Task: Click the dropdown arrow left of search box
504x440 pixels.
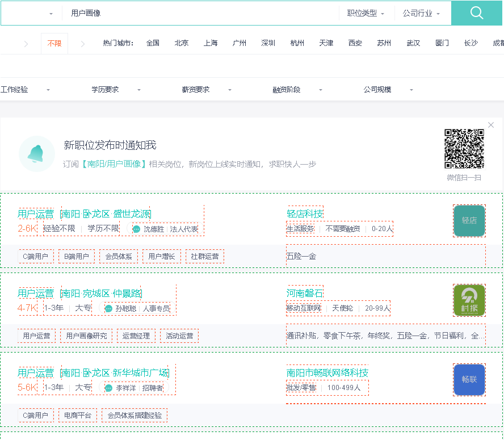Action: pyautogui.click(x=51, y=14)
